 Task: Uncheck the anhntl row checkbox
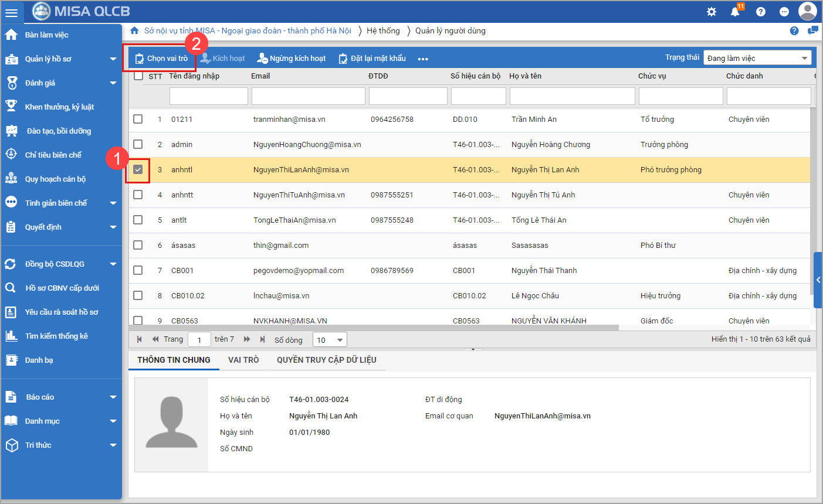coord(138,170)
